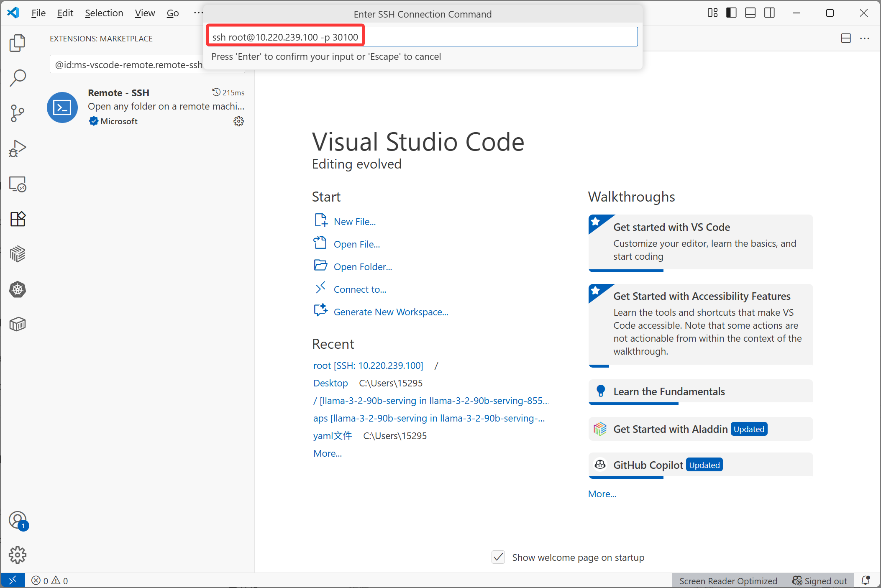Image resolution: width=881 pixels, height=588 pixels.
Task: Uncheck Show welcome page on startup
Action: [498, 557]
